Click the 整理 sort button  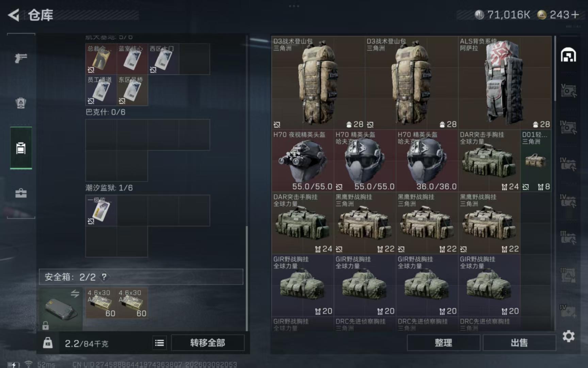click(x=443, y=343)
